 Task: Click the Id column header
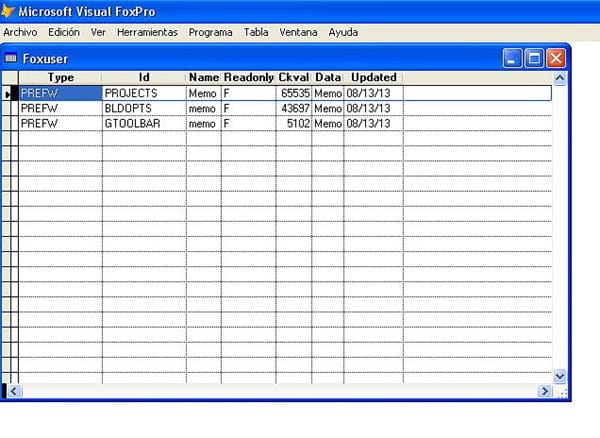click(144, 78)
